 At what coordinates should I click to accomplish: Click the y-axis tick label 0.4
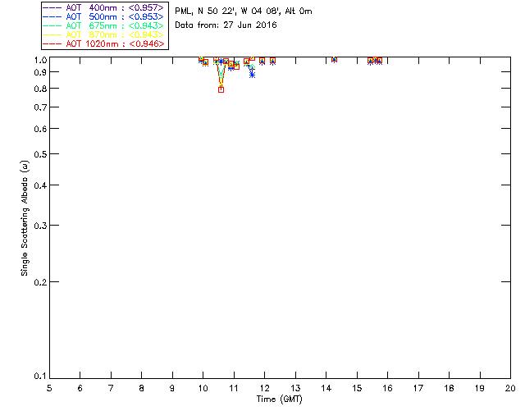[x=40, y=185]
